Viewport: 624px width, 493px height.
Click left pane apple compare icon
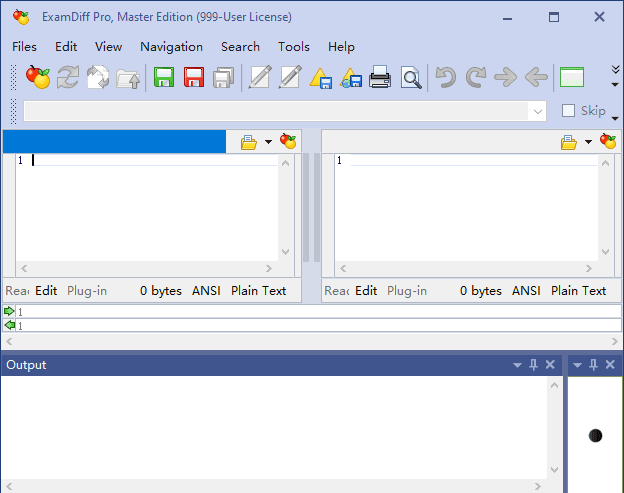coord(288,141)
